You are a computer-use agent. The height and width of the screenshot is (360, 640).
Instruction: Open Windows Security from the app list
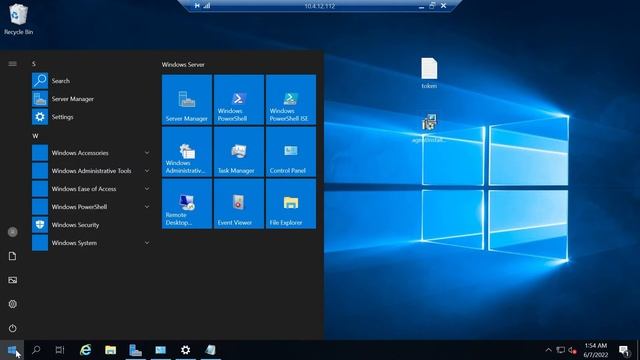click(x=91, y=224)
